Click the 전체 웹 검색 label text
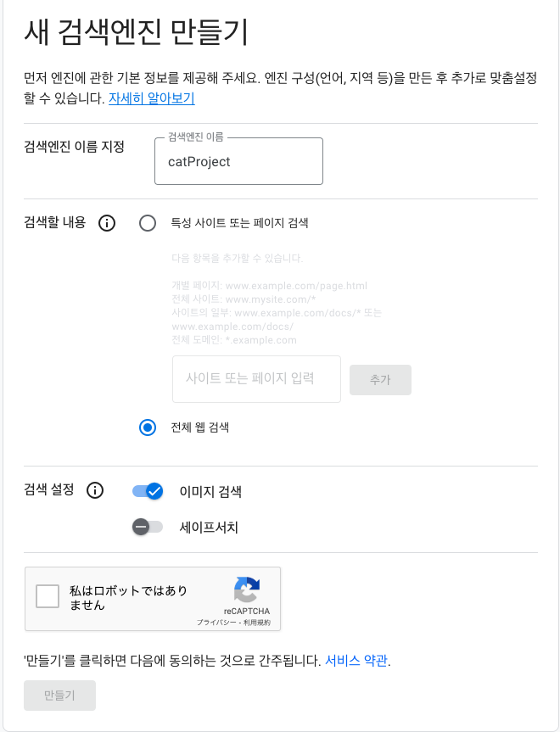560x732 pixels. click(200, 427)
